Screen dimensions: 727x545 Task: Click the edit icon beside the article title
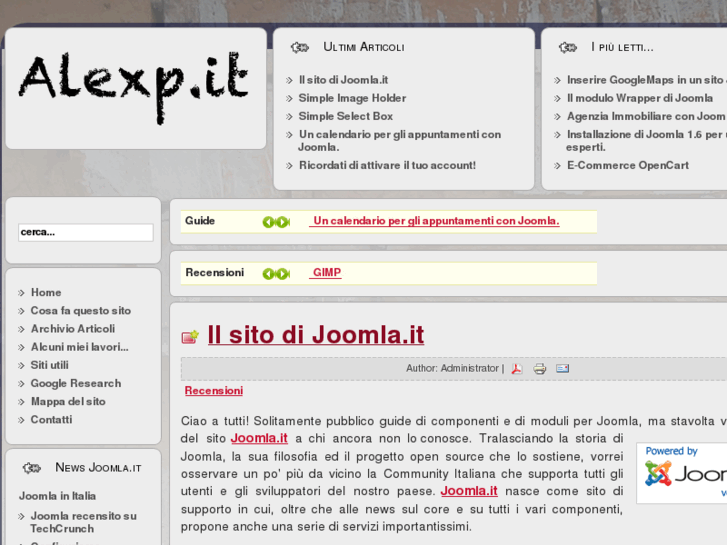190,337
